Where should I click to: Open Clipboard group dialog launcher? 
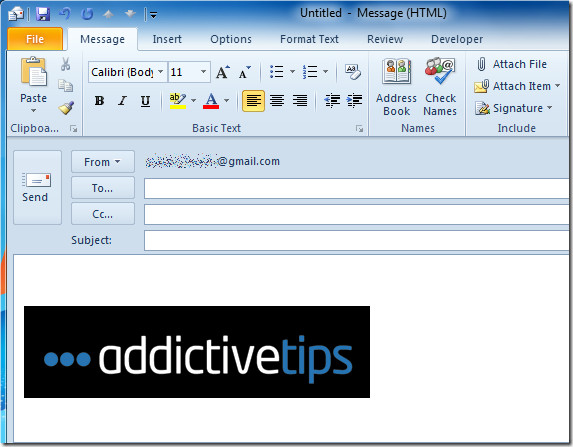tap(73, 128)
